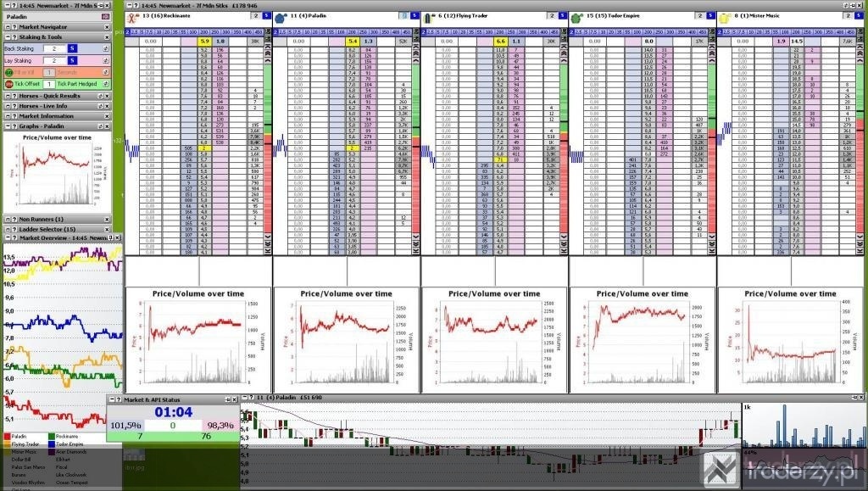Toggle the Rockinante series in overview legend

(x=52, y=437)
